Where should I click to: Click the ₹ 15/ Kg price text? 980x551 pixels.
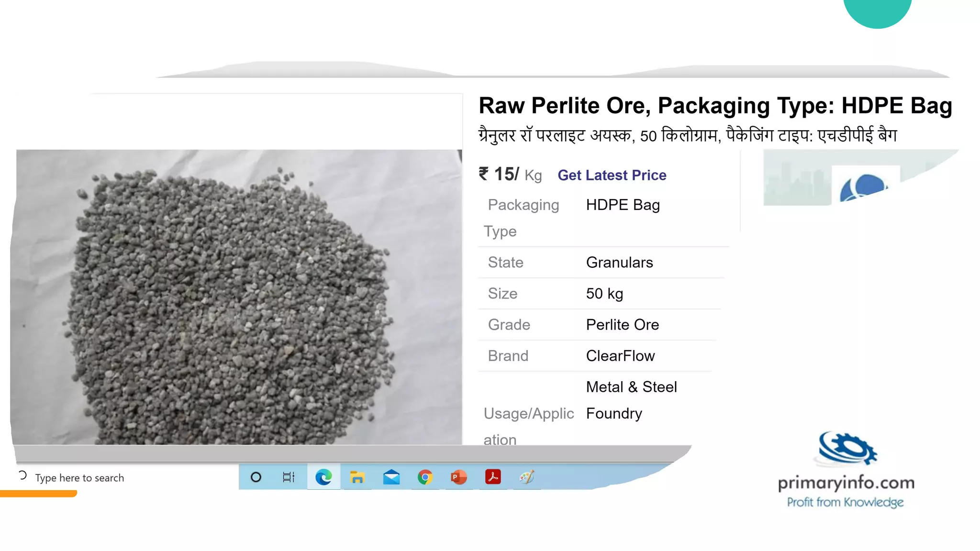510,175
